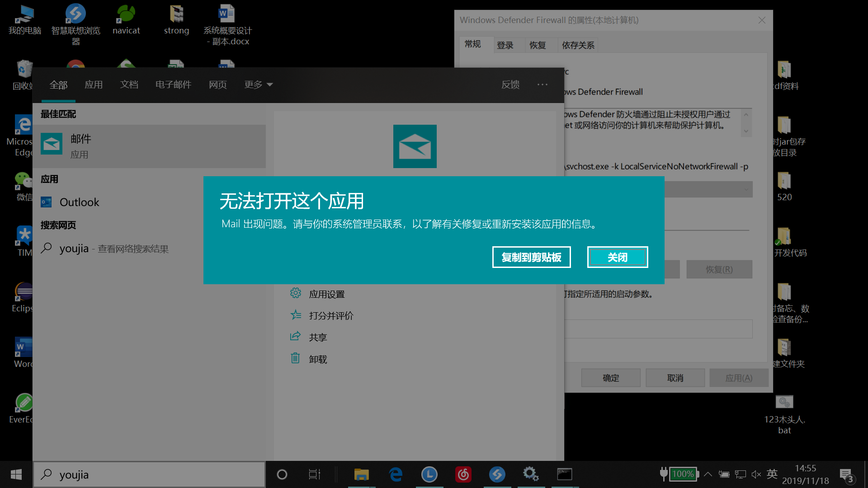This screenshot has width=868, height=488.
Task: Click 恢复(R) button in Firewall properties
Action: pyautogui.click(x=719, y=269)
